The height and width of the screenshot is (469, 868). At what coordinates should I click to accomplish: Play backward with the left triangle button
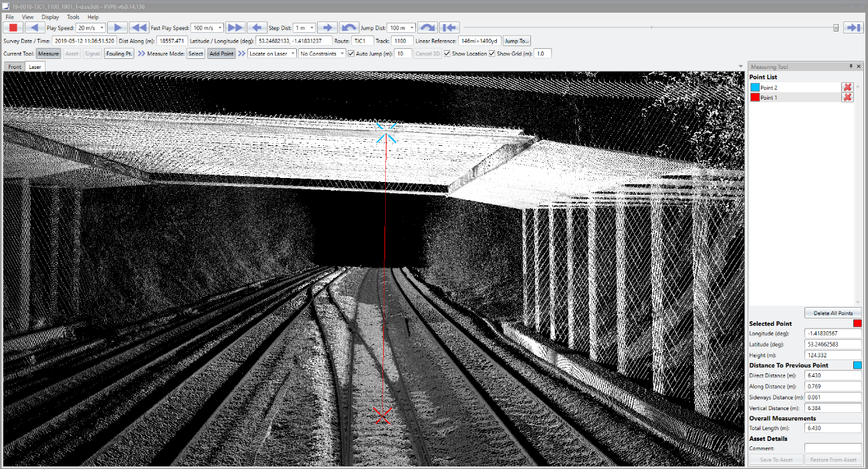tap(35, 27)
